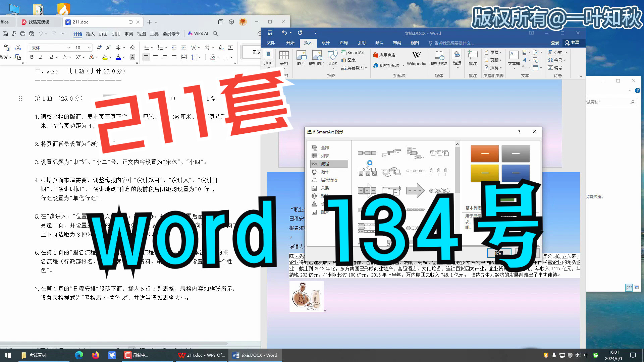Click the Copy icon in WPS ribbon

pyautogui.click(x=18, y=57)
